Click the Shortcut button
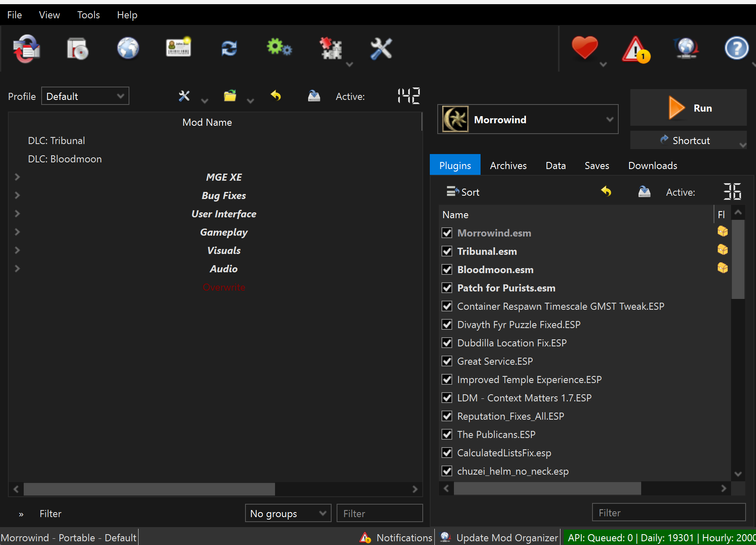756x545 pixels. click(x=688, y=140)
